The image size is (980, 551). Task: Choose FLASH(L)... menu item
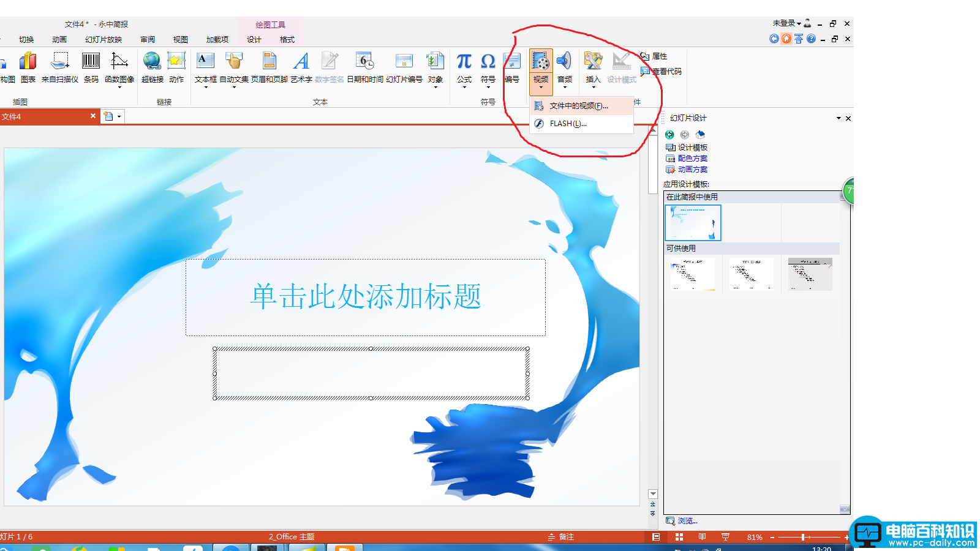pos(581,124)
